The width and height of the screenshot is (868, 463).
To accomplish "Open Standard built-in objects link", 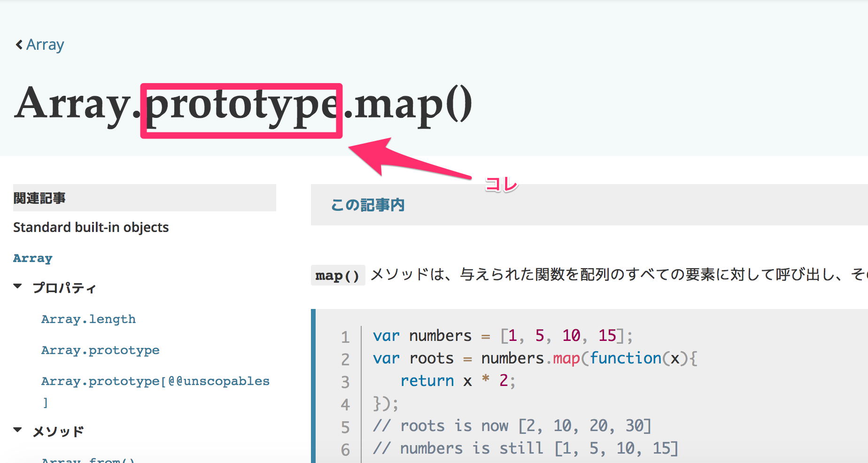I will (91, 227).
